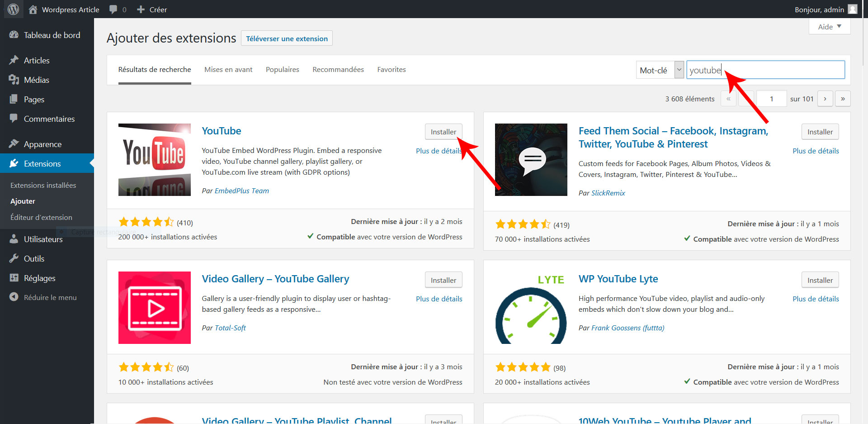868x424 pixels.
Task: Install the YouTube plugin
Action: [443, 132]
